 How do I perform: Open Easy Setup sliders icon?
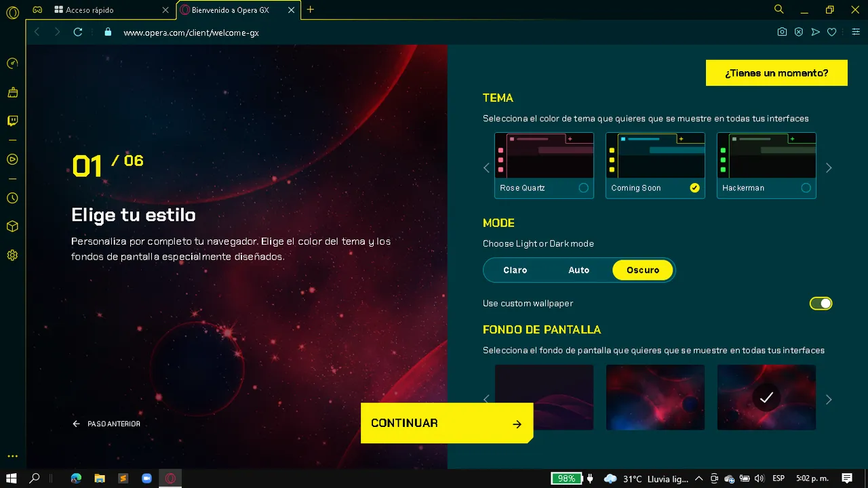point(856,32)
